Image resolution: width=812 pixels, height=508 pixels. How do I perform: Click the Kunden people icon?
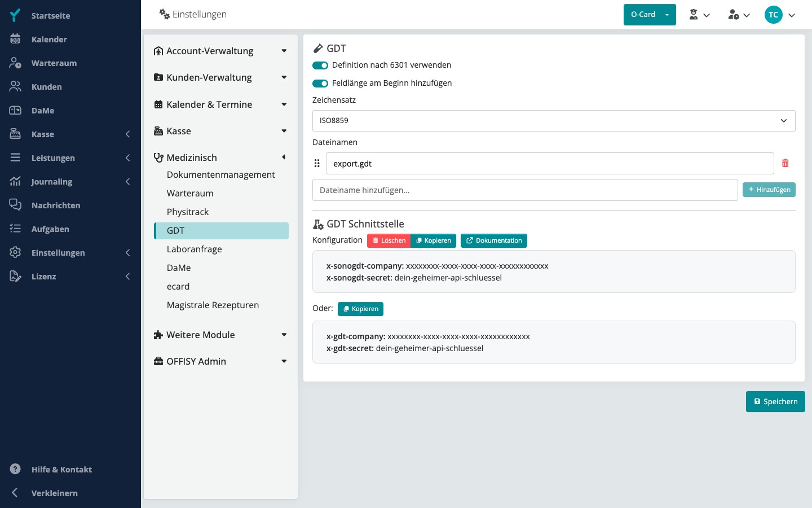(x=15, y=86)
